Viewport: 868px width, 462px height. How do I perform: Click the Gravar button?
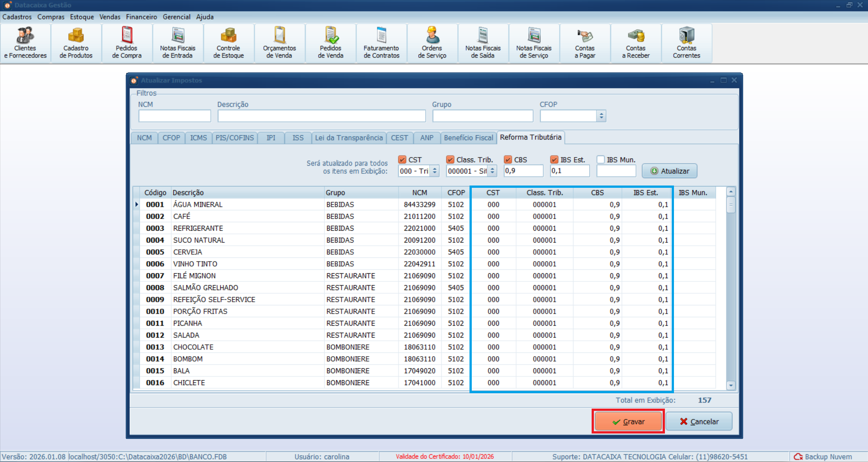628,421
